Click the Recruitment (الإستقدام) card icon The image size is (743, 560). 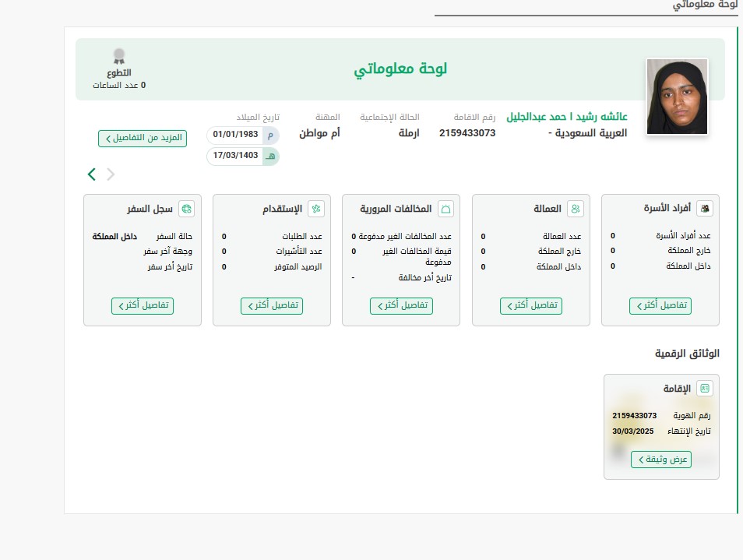pyautogui.click(x=315, y=209)
